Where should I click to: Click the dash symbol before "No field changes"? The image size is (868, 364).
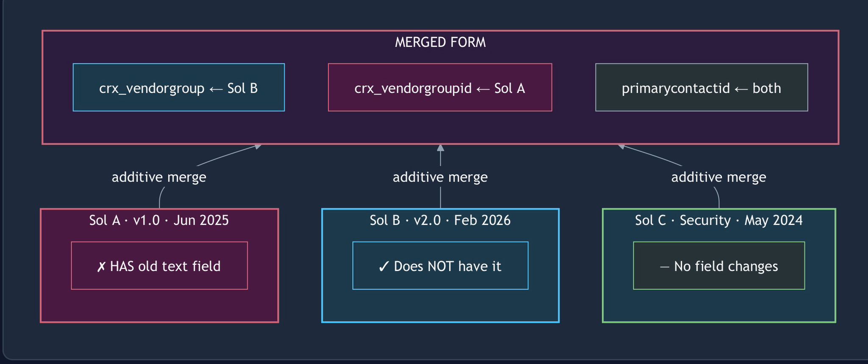pos(665,266)
